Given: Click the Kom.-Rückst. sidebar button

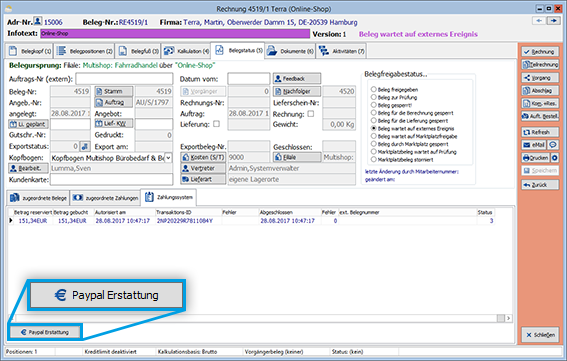Looking at the screenshot, I should pos(540,103).
